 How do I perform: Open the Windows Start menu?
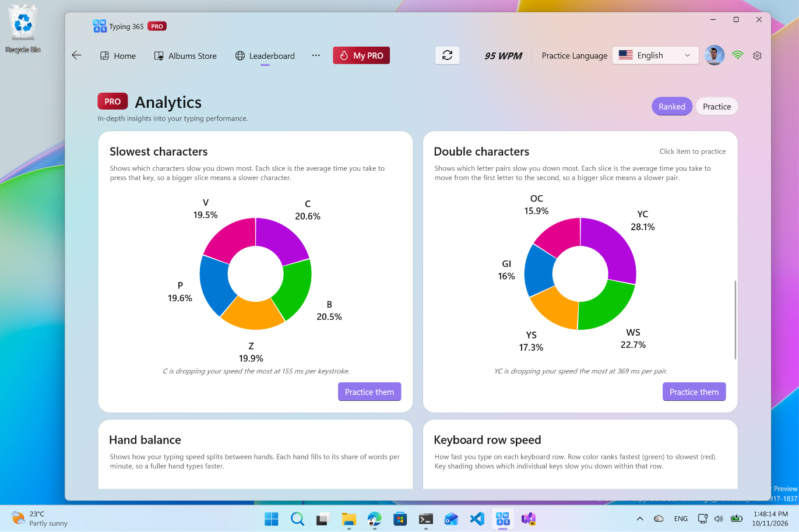272,519
